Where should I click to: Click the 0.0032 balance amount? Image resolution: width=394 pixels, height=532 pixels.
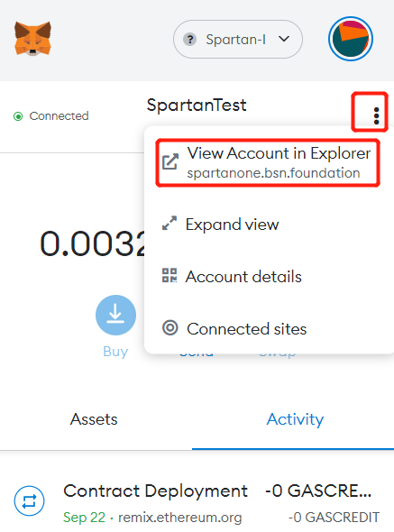(x=92, y=243)
